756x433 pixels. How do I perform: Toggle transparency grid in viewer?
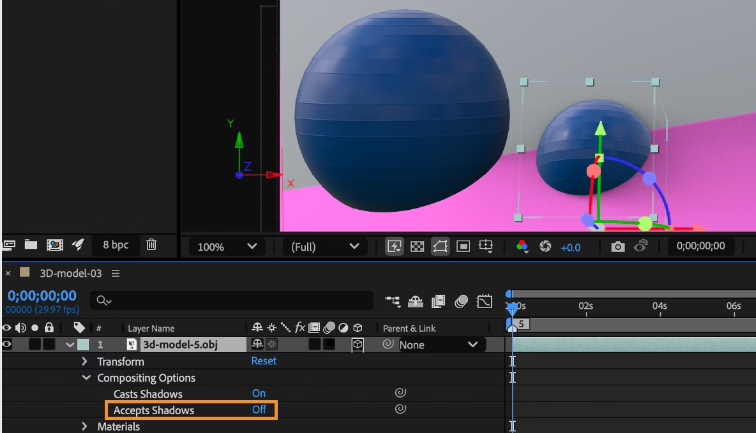418,246
